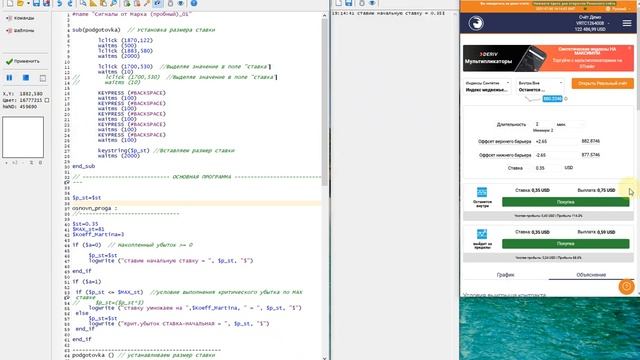Click the blue Save floppy icon in editor toolbar
640x360 pixels.
point(36,3)
